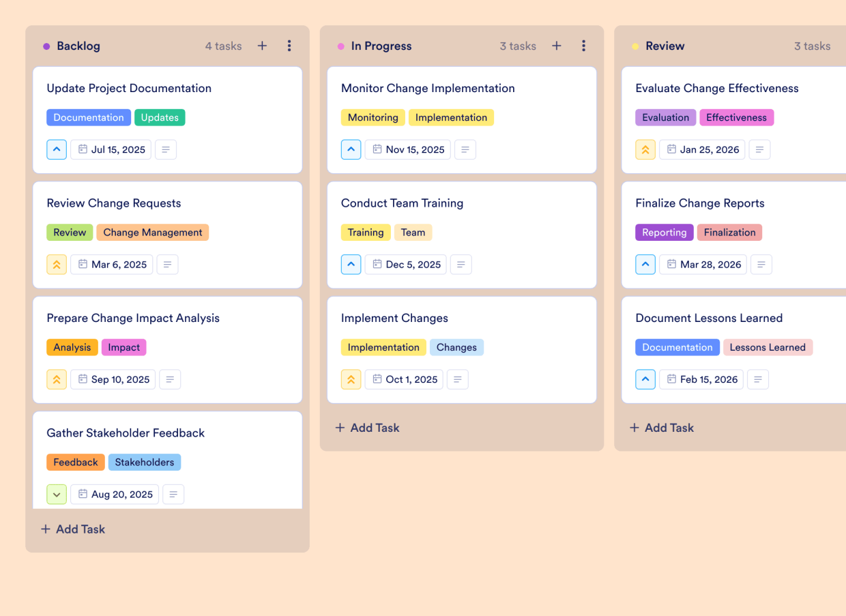
Task: Click Add Task in the Review column
Action: coord(661,427)
